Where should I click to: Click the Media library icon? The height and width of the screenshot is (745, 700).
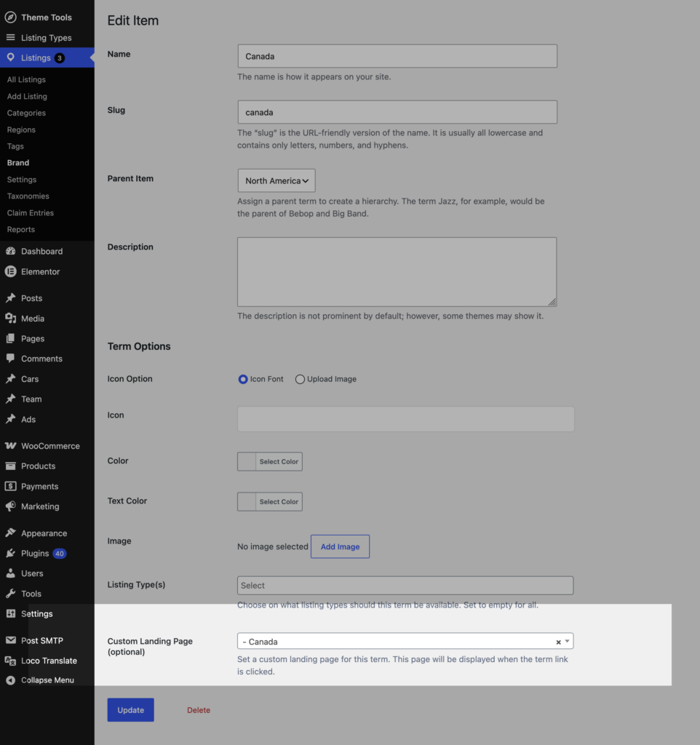[10, 319]
